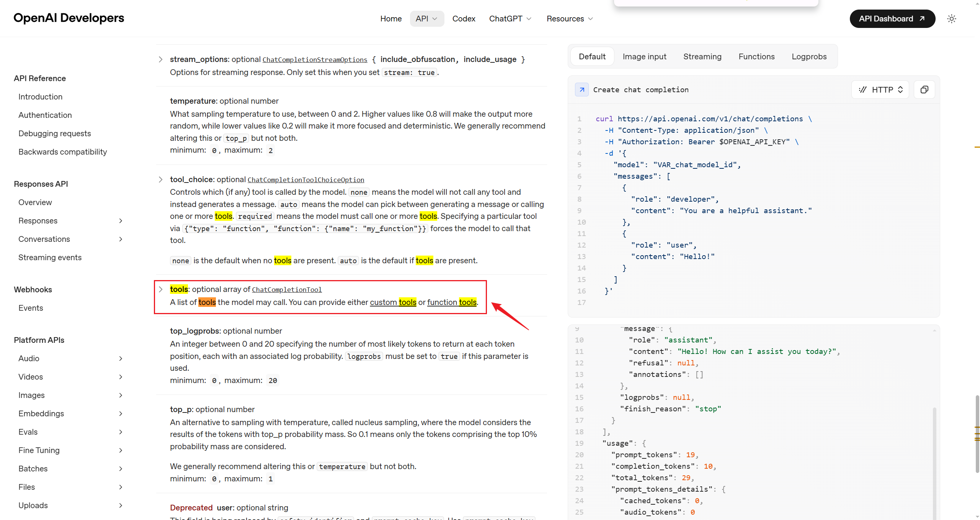
Task: Switch to the Logprobs example tab
Action: (809, 57)
